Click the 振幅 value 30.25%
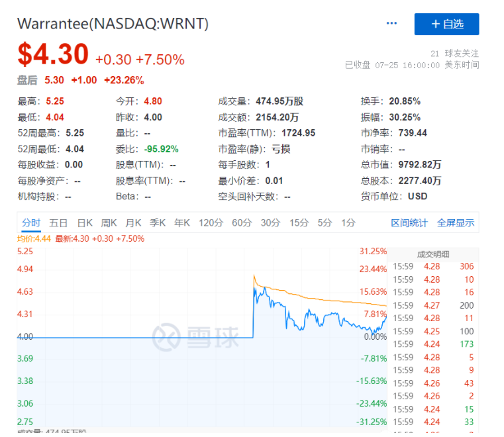 tap(405, 117)
